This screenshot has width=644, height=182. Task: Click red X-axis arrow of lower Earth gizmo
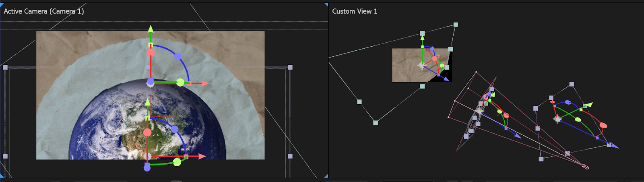pos(202,156)
